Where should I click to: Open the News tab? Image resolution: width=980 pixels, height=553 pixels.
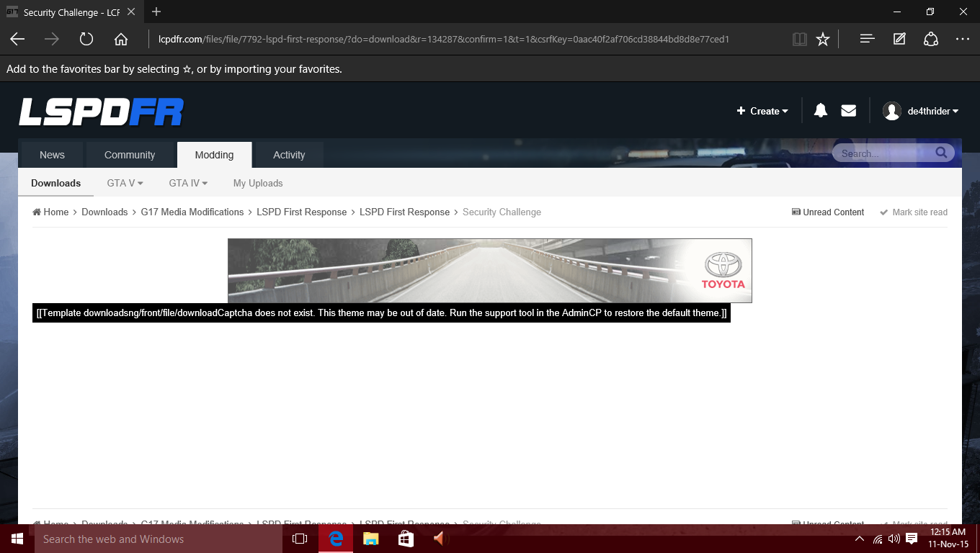[52, 155]
